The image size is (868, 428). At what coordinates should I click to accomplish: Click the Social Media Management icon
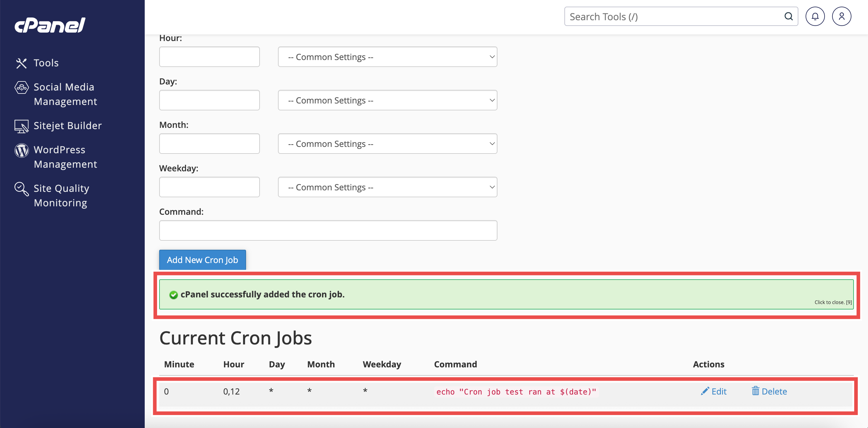(x=22, y=88)
